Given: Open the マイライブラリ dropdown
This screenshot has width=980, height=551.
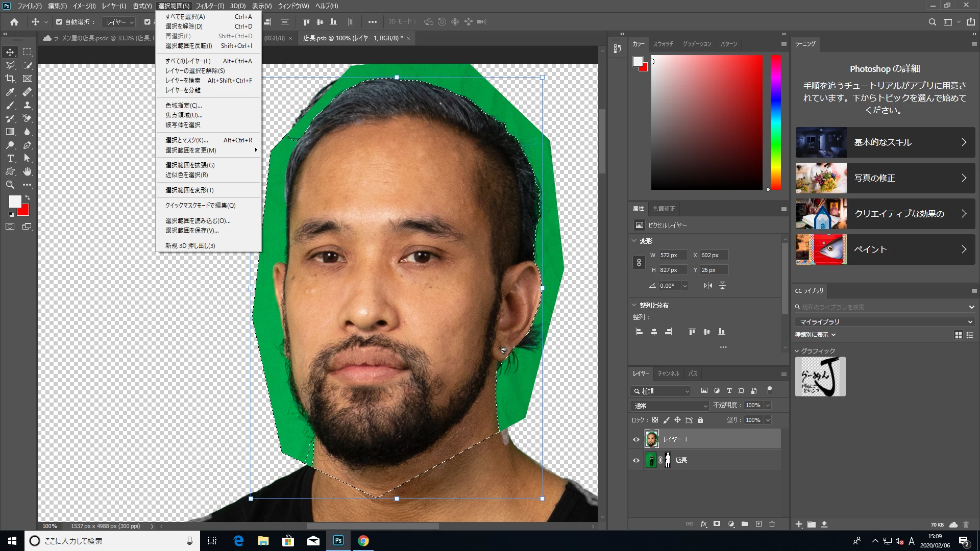Looking at the screenshot, I should [885, 322].
